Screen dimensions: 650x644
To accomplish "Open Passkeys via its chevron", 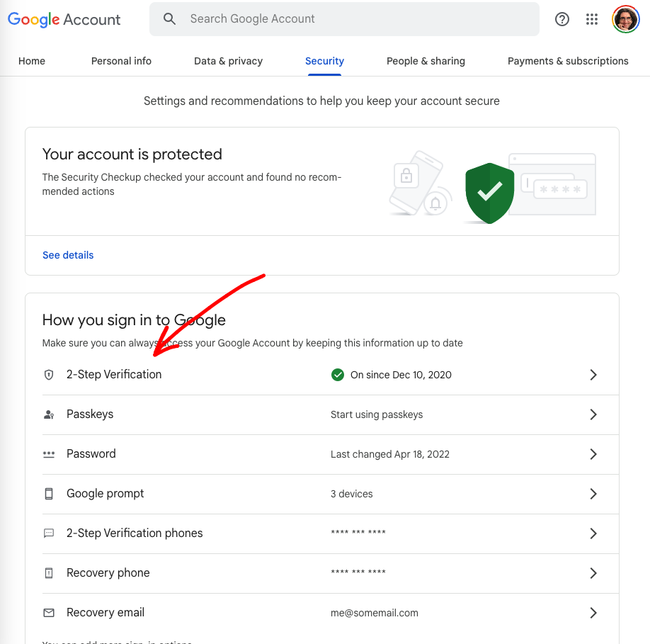I will 593,414.
